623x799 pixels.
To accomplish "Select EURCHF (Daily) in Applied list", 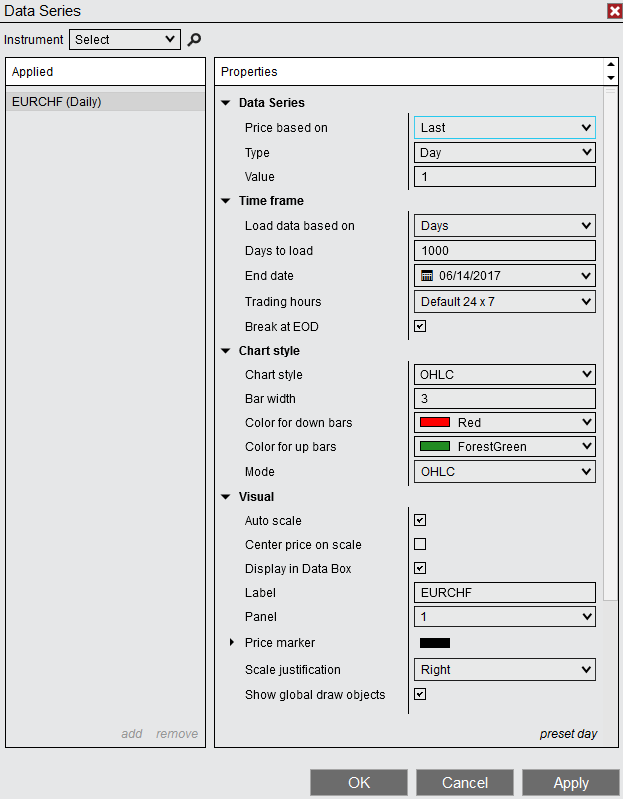I will 57,101.
